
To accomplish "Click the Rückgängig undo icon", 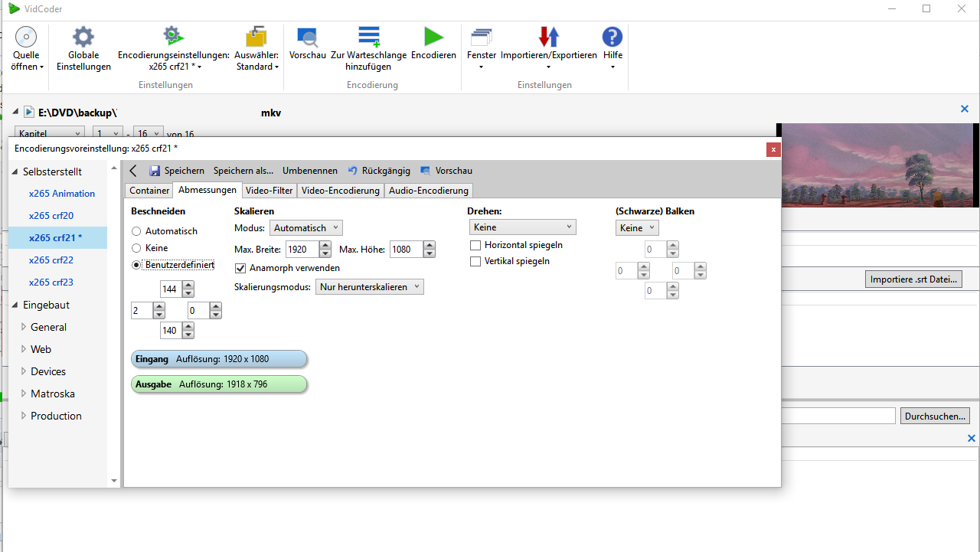I will click(x=351, y=170).
